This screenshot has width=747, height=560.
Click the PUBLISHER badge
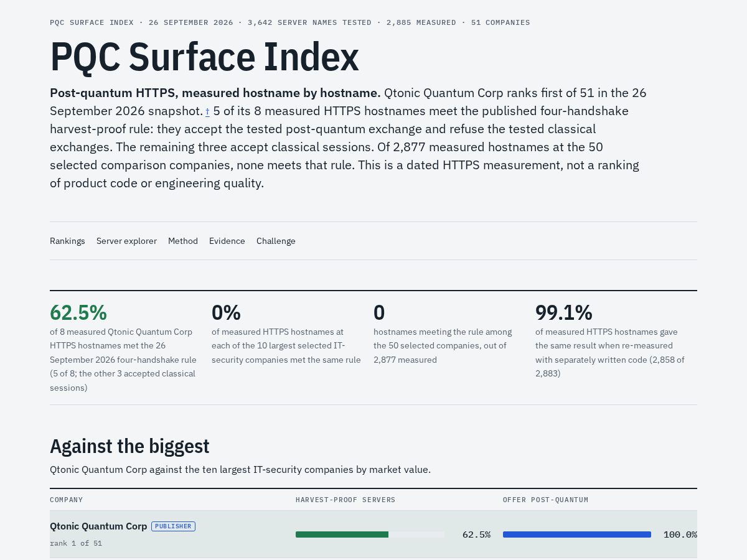[x=173, y=526]
